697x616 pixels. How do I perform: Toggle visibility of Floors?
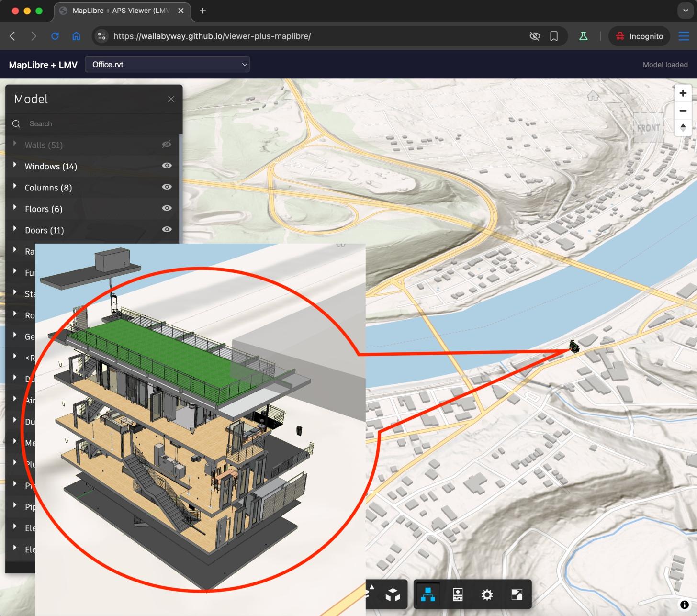pos(167,208)
